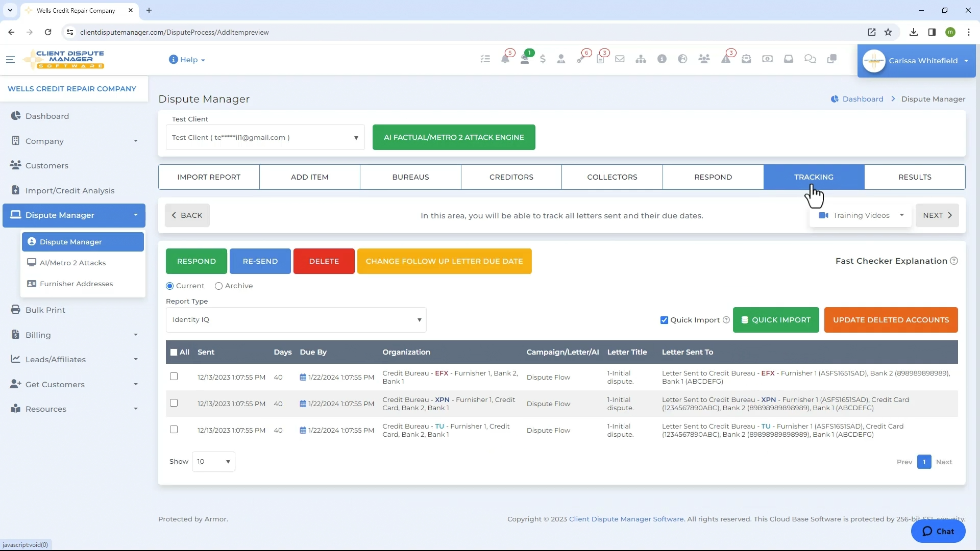This screenshot has height=551, width=980.
Task: Open the Report Type Identity IQ dropdown
Action: 296,320
